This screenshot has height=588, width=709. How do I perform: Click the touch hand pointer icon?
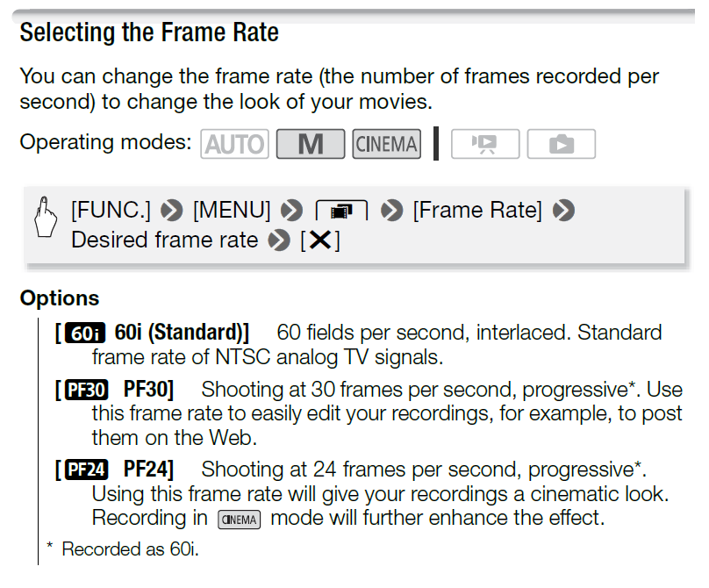coord(46,224)
